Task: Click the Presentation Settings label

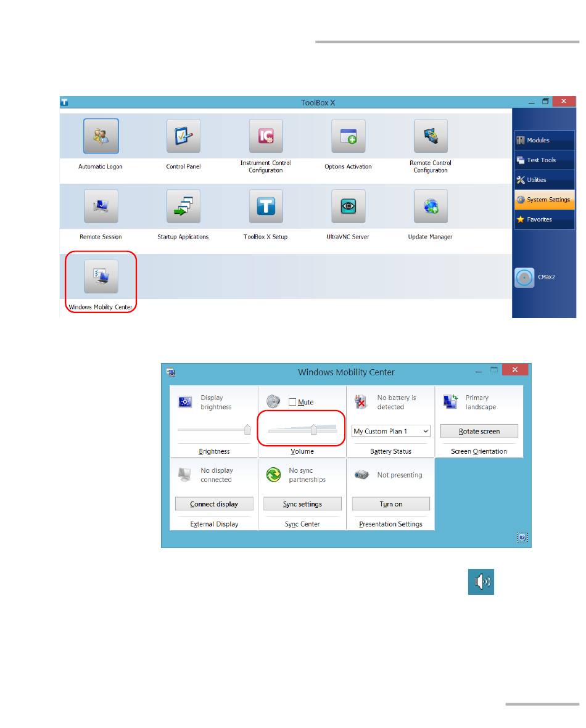Action: (x=391, y=524)
